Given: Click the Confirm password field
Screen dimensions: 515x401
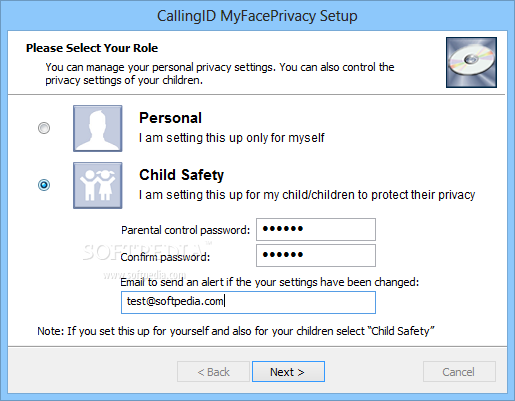Looking at the screenshot, I should 316,255.
